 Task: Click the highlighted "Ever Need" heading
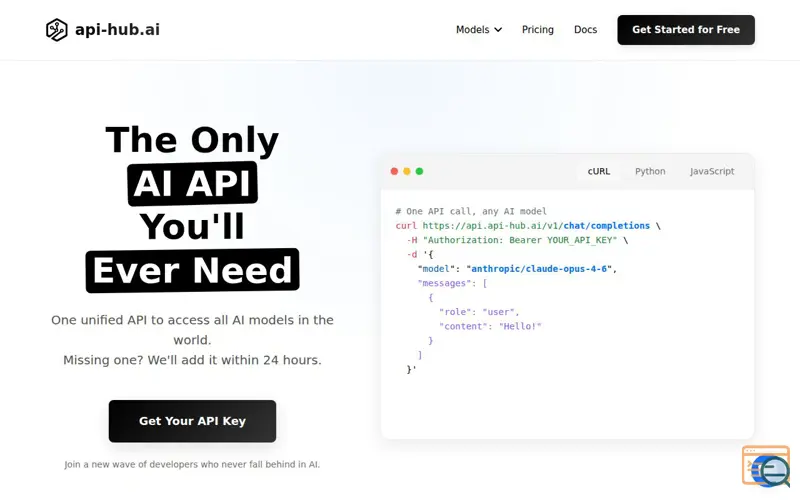coord(192,270)
